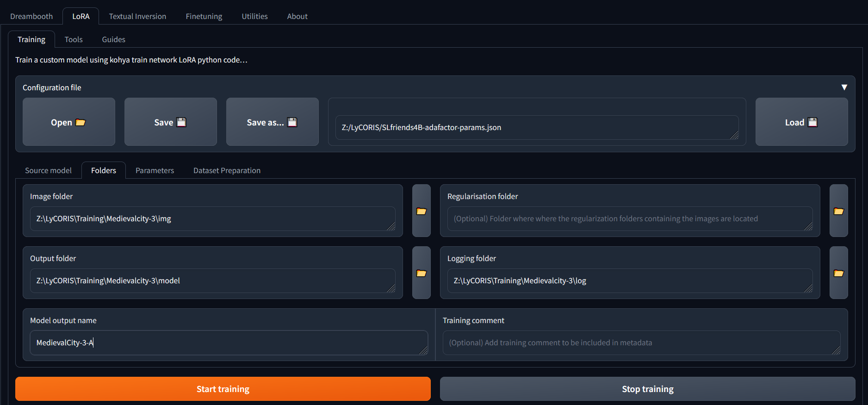Load the configuration from the path

tap(801, 122)
